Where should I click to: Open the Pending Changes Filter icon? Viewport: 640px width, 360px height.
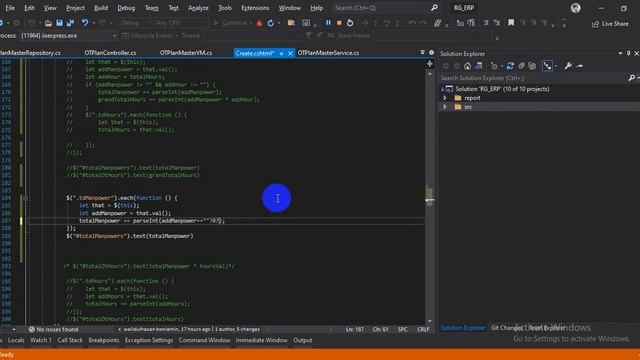494,66
